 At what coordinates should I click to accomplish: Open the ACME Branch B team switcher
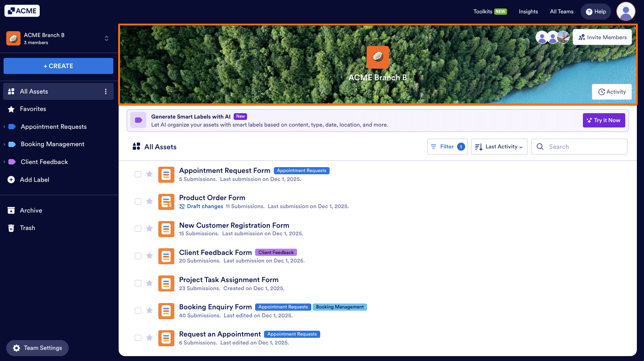pyautogui.click(x=58, y=38)
